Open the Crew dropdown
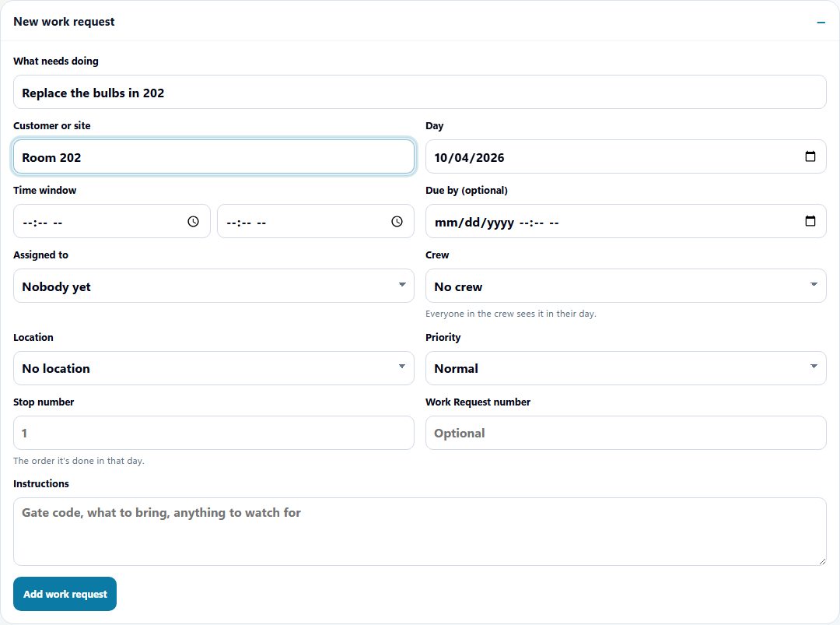This screenshot has height=625, width=840. tap(625, 286)
